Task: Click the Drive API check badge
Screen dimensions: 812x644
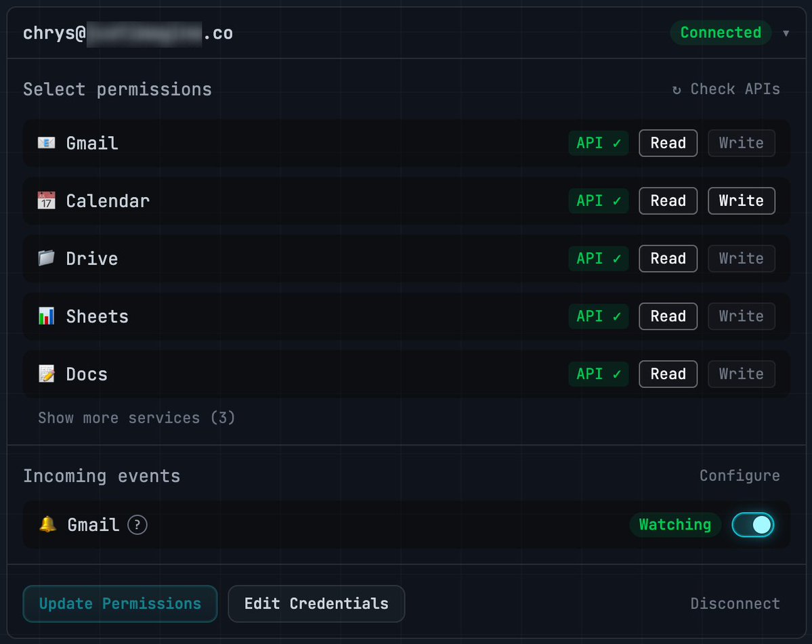Action: click(599, 258)
